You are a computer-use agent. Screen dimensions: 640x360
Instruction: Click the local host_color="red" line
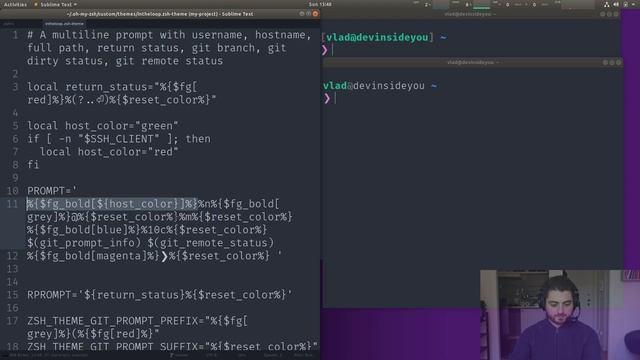(109, 152)
